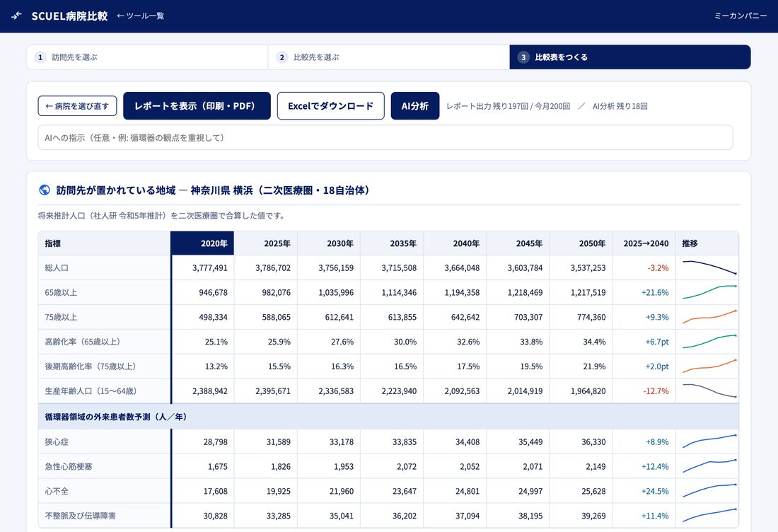Click the 総人口 trend sparkline

pyautogui.click(x=709, y=267)
